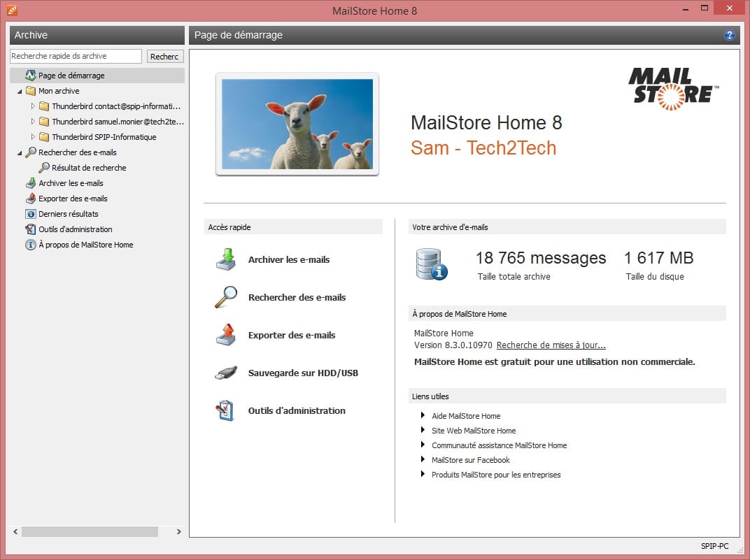Click the large Exporter des e-mails upload icon
This screenshot has height=560, width=750.
coord(226,334)
